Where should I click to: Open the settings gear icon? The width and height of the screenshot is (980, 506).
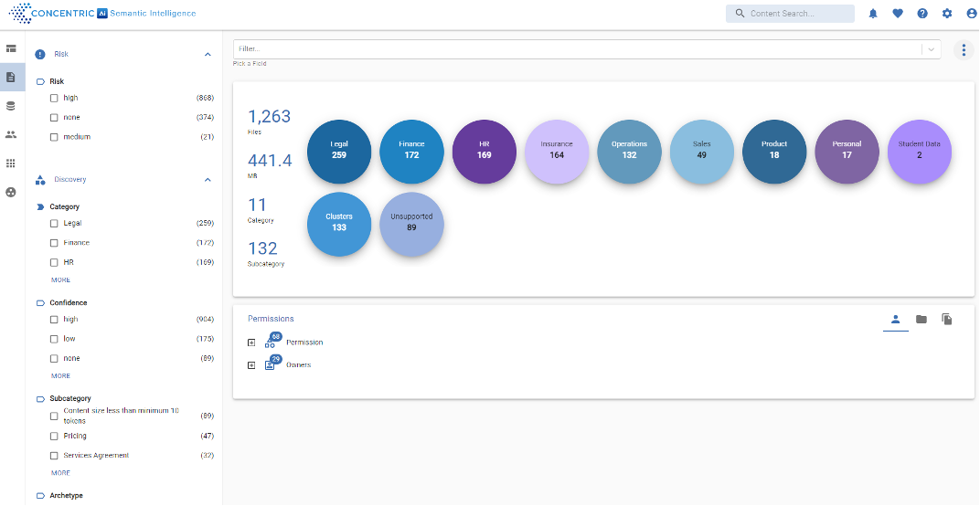pyautogui.click(x=946, y=14)
